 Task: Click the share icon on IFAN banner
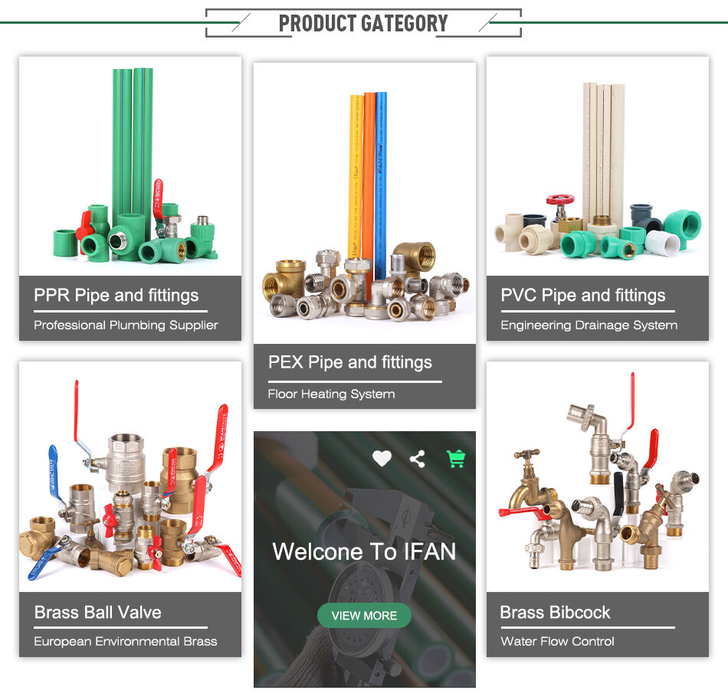click(418, 459)
